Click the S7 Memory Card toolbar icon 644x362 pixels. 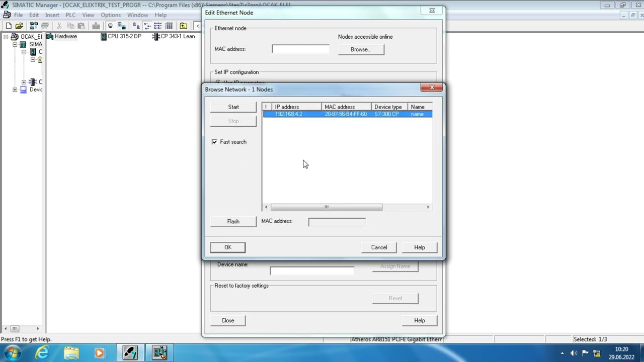click(45, 26)
